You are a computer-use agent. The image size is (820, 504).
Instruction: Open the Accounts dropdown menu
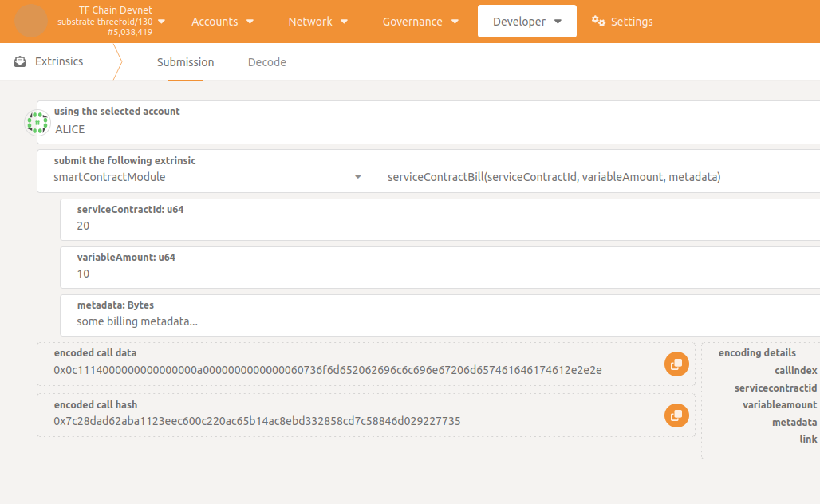(223, 22)
